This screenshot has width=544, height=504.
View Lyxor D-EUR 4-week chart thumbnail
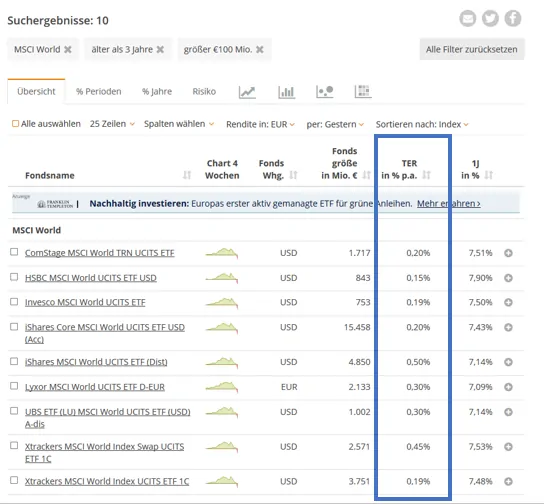(x=222, y=387)
